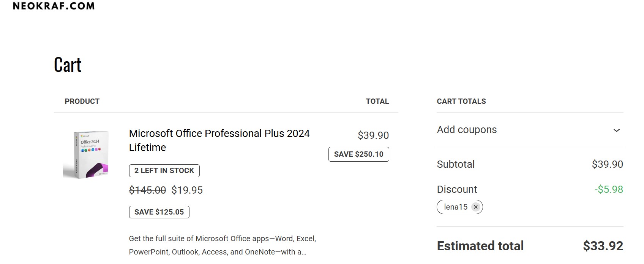Screen dimensions: 644x264
Task: Click the $19.95 sale unit price
Action: click(187, 190)
